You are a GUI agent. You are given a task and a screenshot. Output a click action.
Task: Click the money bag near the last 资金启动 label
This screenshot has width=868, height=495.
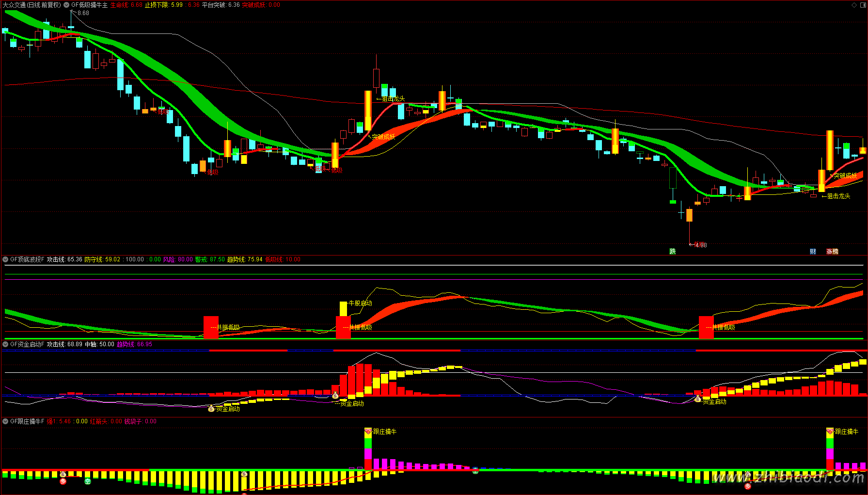pyautogui.click(x=698, y=399)
